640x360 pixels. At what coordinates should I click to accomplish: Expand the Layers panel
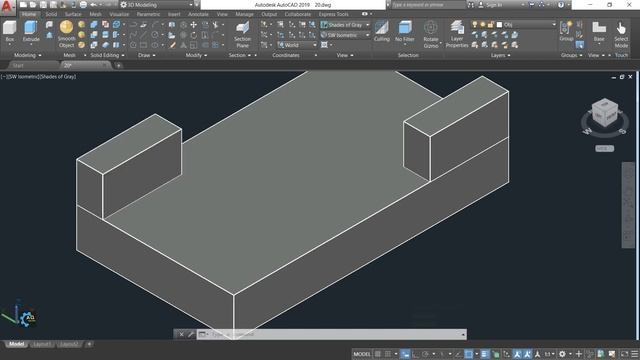[500, 55]
